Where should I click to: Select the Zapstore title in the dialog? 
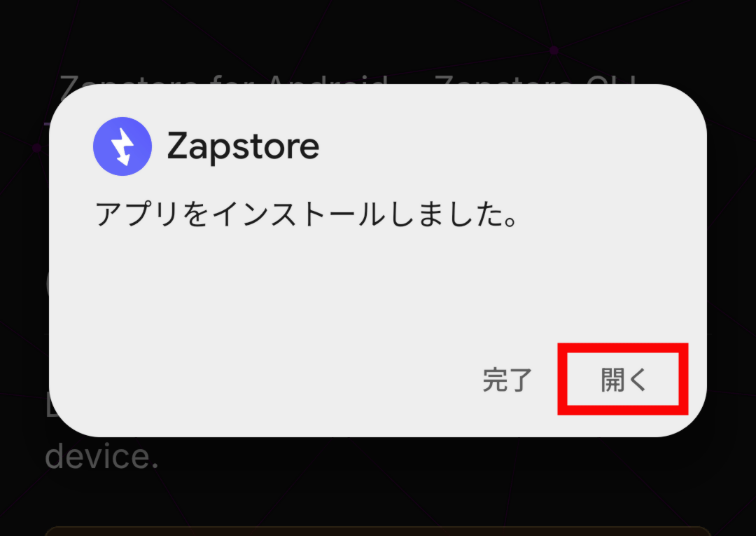243,146
